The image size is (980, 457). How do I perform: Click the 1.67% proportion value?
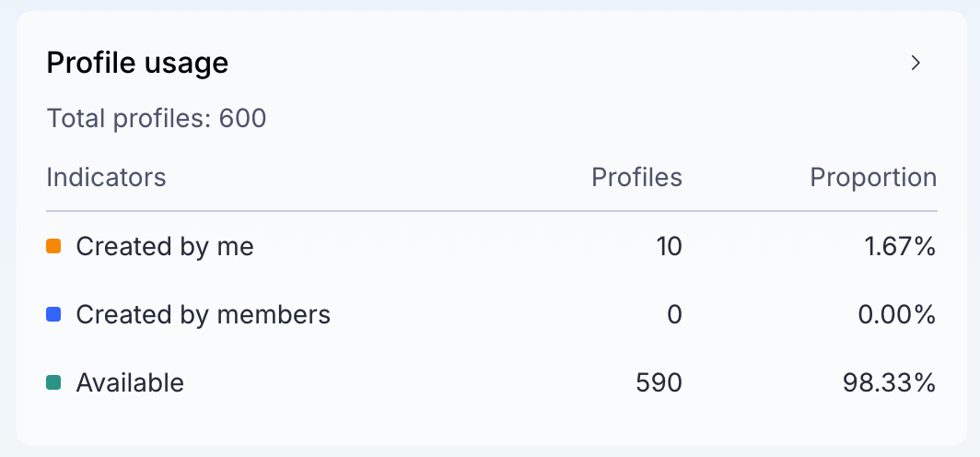[901, 246]
